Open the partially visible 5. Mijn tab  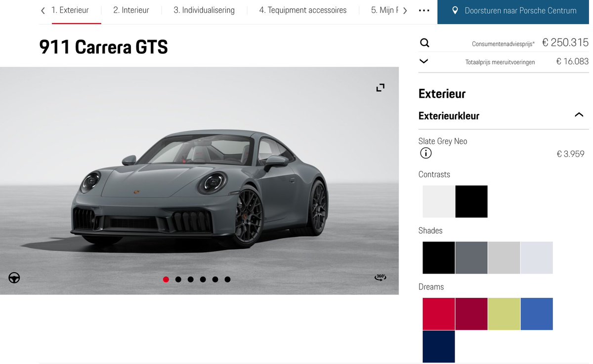[384, 10]
